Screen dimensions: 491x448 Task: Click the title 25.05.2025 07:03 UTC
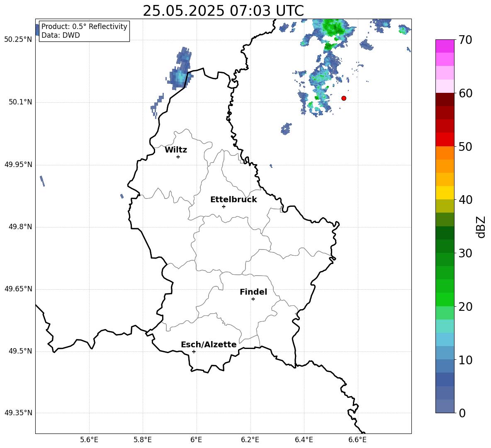(x=223, y=11)
